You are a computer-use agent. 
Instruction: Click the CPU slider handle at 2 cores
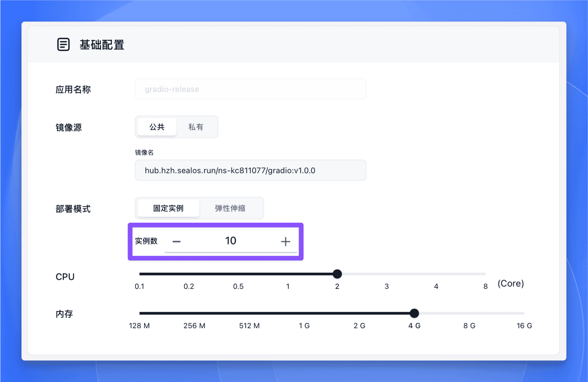click(x=337, y=274)
